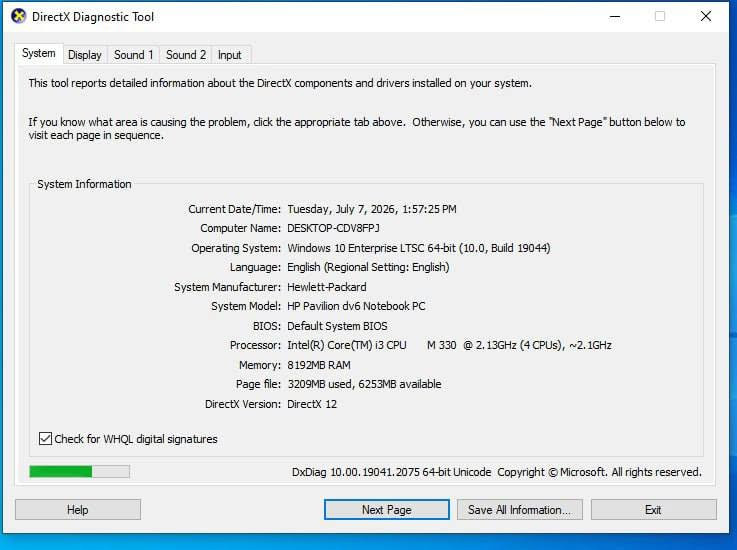This screenshot has height=550, width=737.
Task: Close the DirectX Diagnostic Tool window
Action: 706,16
